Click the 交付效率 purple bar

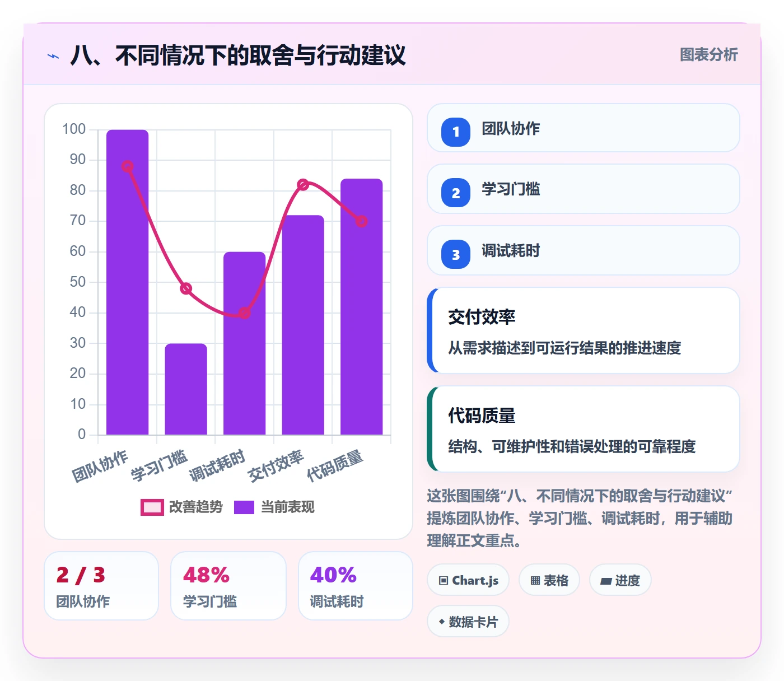click(303, 325)
